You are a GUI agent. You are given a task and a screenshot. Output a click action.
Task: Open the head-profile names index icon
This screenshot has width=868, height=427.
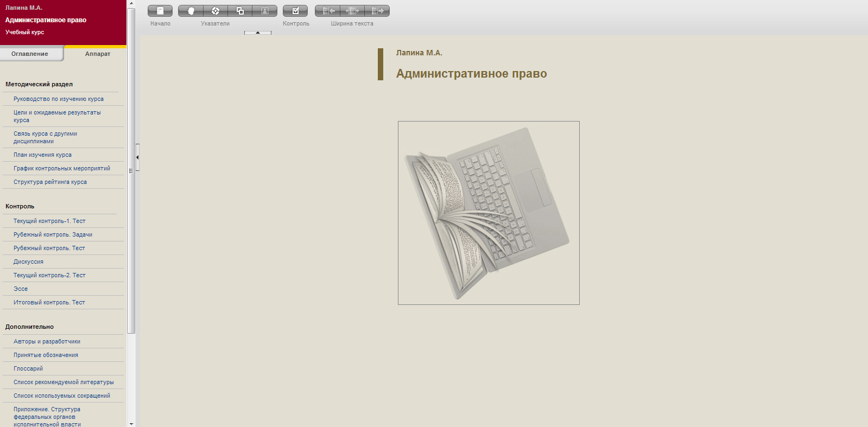pyautogui.click(x=191, y=11)
